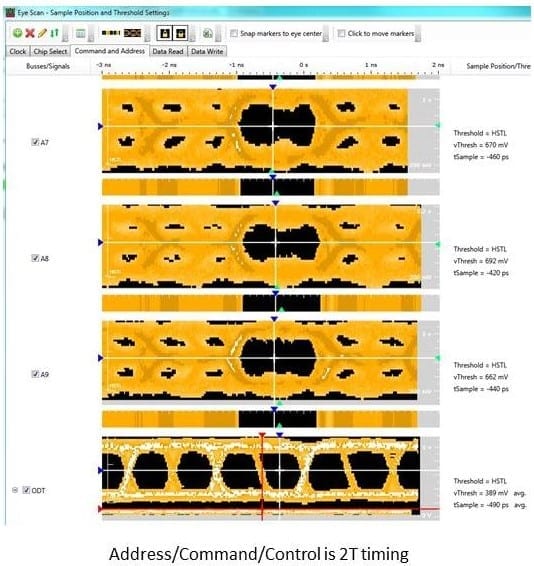Expand the ODT bus tree node
The height and width of the screenshot is (566, 534).
(15, 490)
